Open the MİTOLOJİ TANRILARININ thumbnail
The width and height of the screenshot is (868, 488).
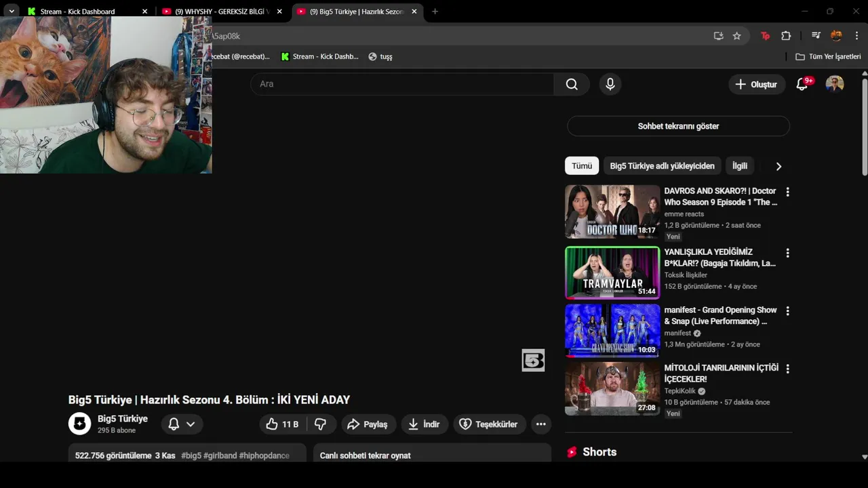[612, 388]
